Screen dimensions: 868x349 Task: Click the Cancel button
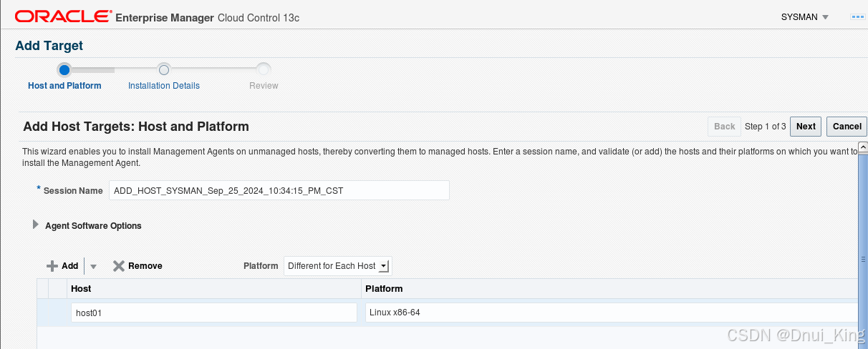[x=847, y=127]
